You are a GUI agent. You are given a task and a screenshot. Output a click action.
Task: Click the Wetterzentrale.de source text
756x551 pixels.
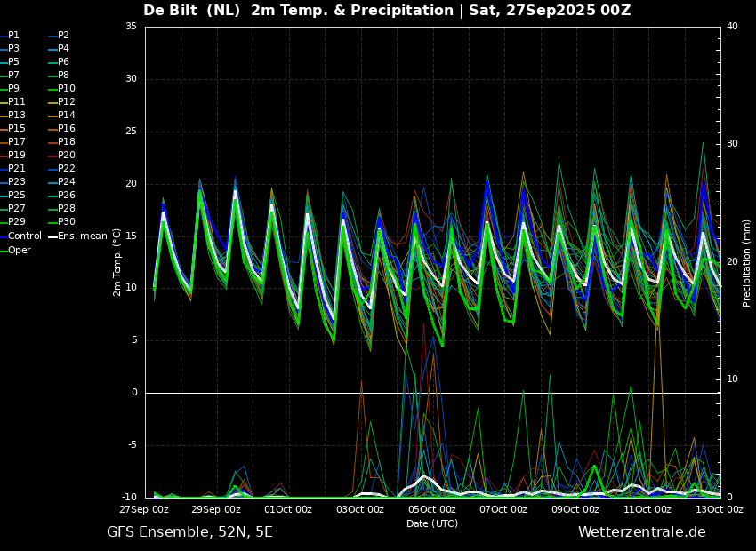tap(642, 532)
